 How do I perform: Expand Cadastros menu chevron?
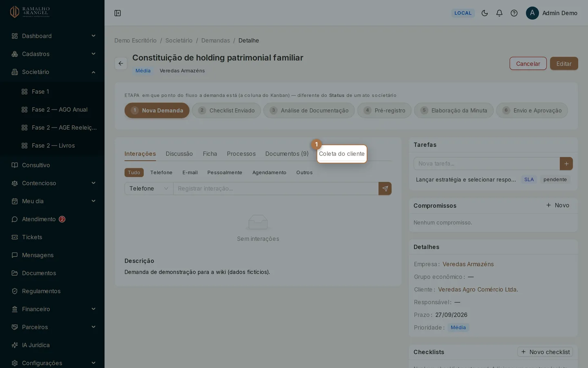click(x=94, y=54)
